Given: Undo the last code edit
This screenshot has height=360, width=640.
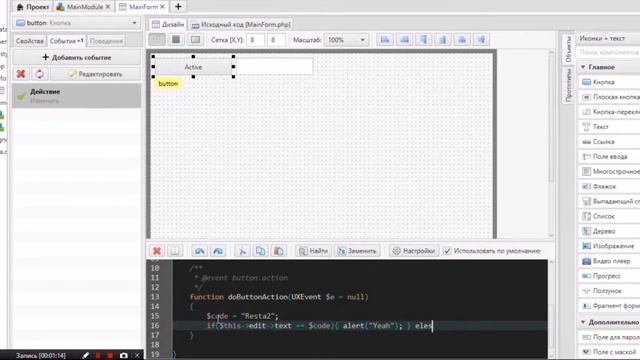Looking at the screenshot, I should tap(200, 251).
